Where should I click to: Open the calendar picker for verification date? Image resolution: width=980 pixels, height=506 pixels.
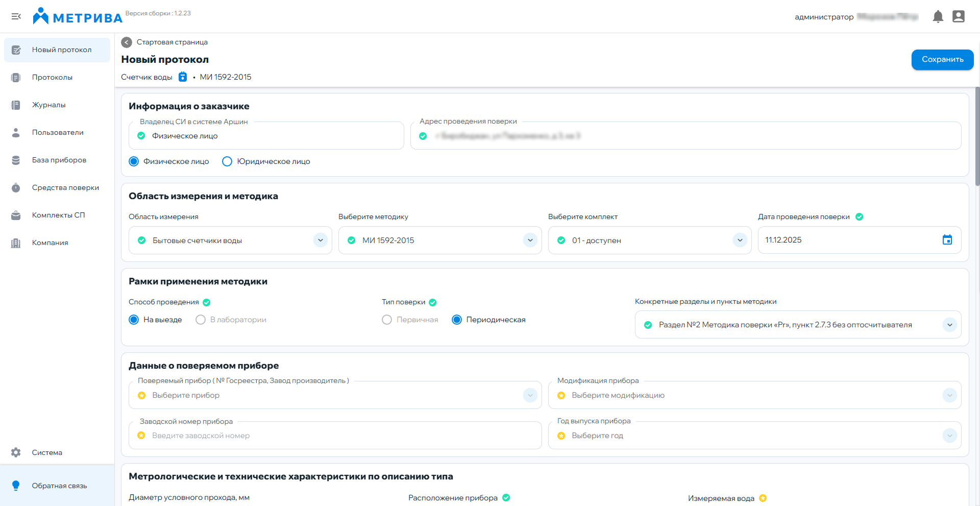(947, 240)
